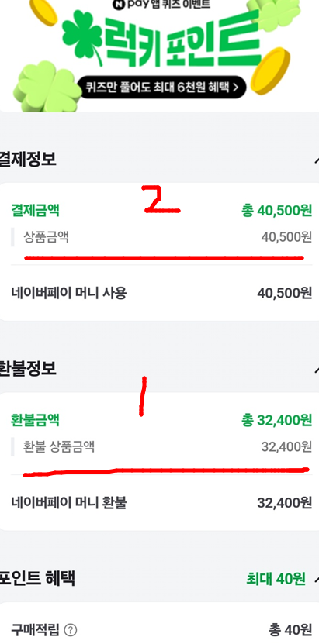Viewport: 319px width, 644px height.
Task: Collapse the 결제정보 section chevron
Action: 316,160
